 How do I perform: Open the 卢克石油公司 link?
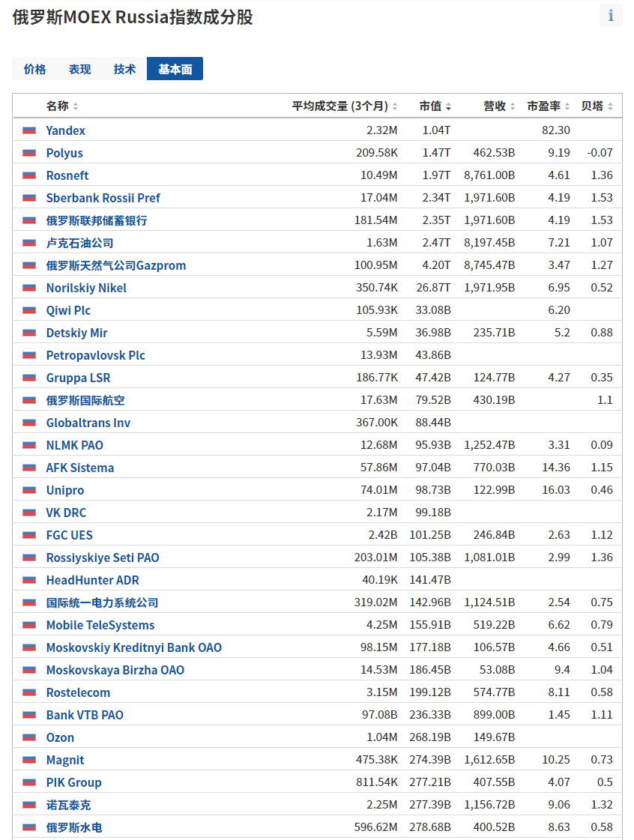tap(80, 243)
